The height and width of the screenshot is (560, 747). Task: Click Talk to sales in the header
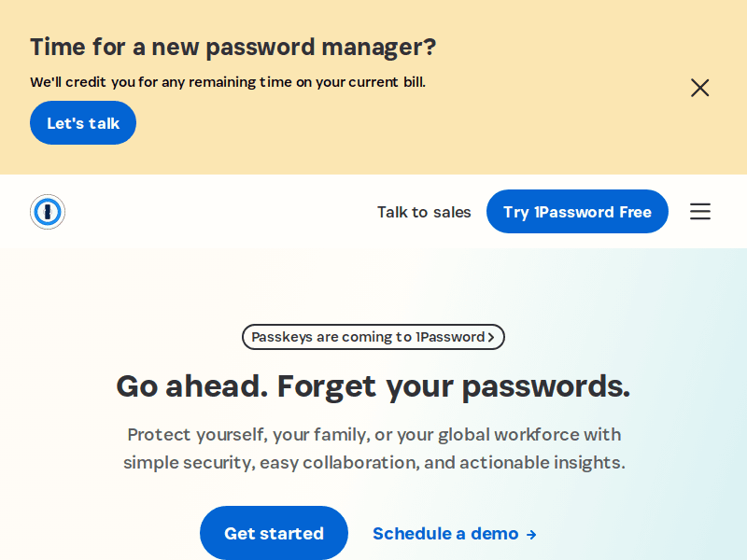[x=424, y=212]
